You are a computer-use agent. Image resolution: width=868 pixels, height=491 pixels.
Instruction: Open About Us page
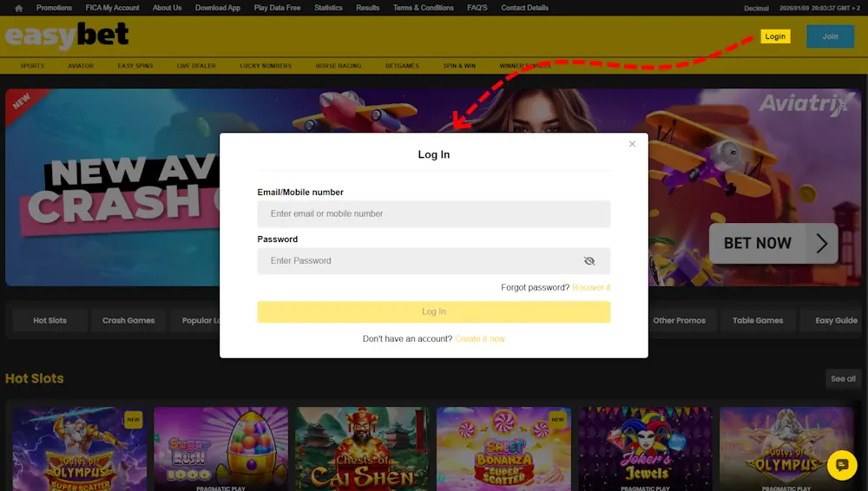(x=168, y=8)
